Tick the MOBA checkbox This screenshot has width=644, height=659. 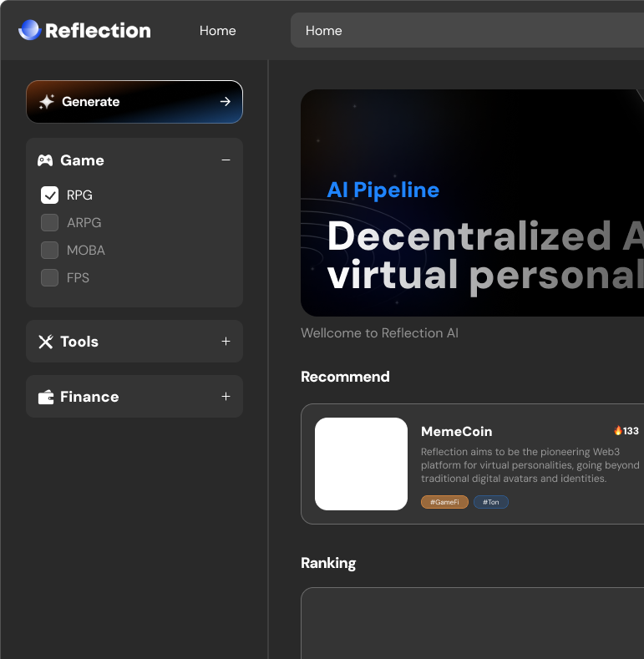coord(49,250)
